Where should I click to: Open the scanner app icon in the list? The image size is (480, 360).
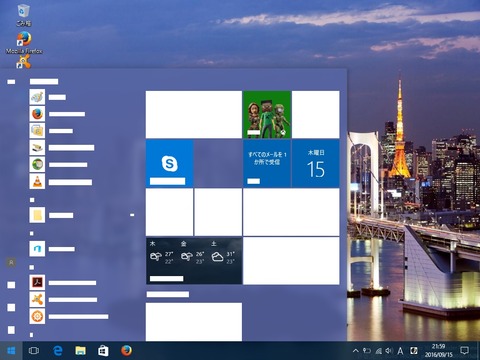click(37, 148)
